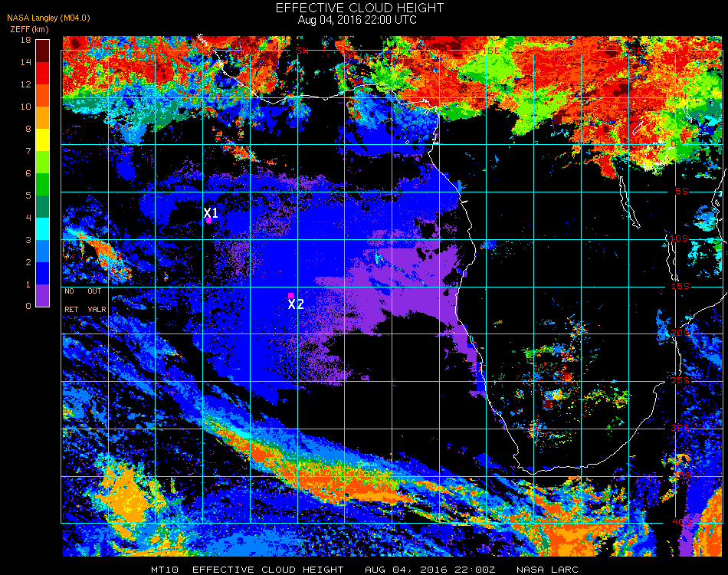Click the 'OUT VALR' legend label
The height and width of the screenshot is (575, 728).
tap(97, 300)
